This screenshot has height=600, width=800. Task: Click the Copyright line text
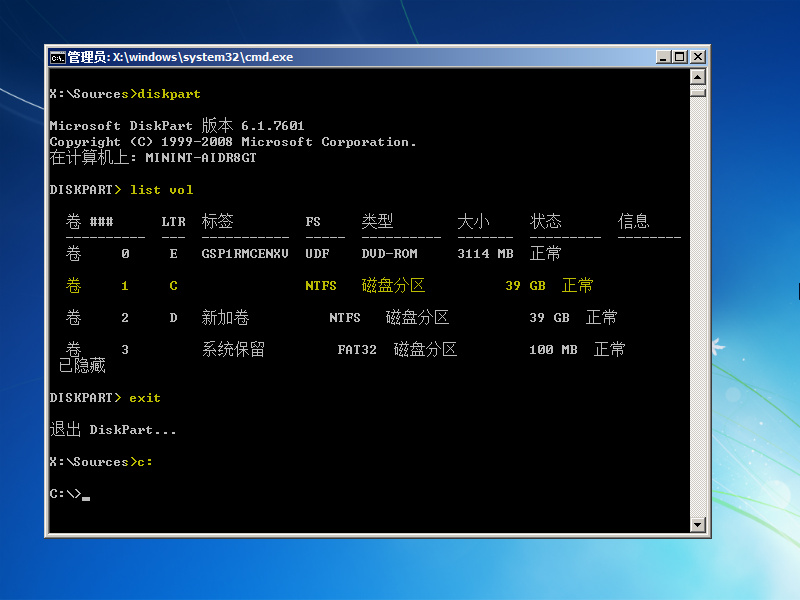pyautogui.click(x=233, y=142)
